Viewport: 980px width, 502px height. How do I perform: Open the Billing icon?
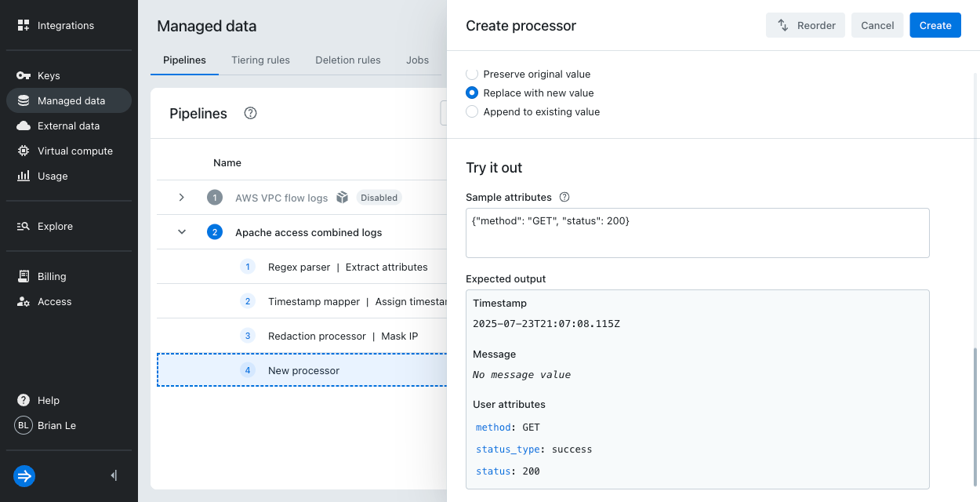point(24,276)
